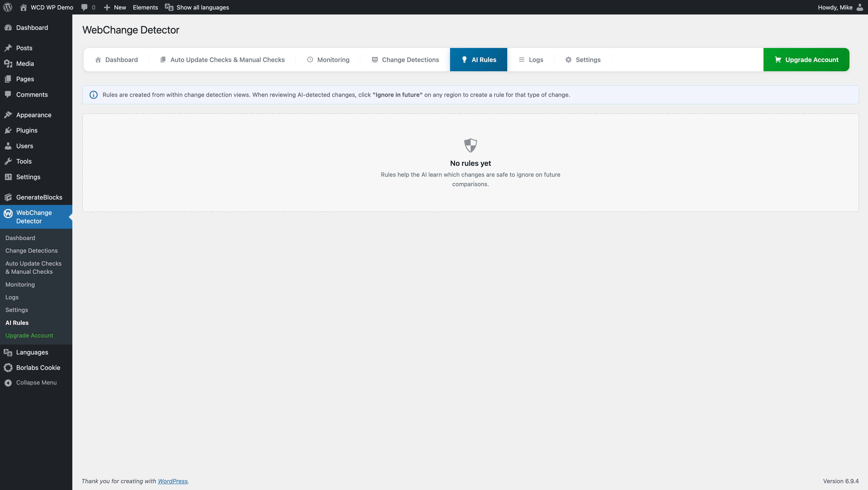The image size is (868, 490).
Task: Click the shield icon above No rules yet
Action: click(470, 145)
